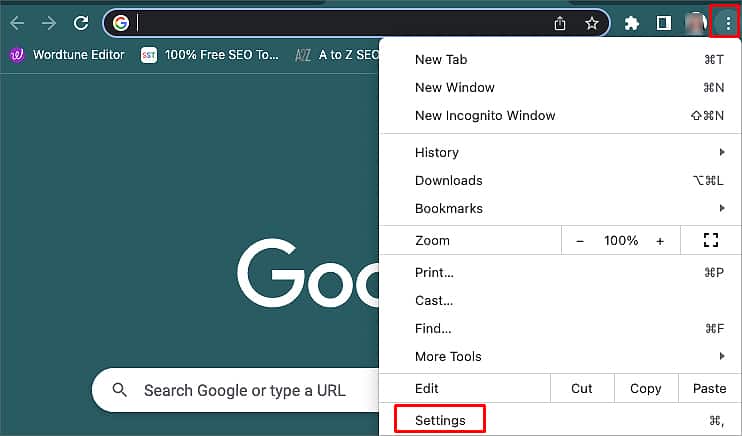Click the Search Google or type a URL box

pyautogui.click(x=236, y=391)
